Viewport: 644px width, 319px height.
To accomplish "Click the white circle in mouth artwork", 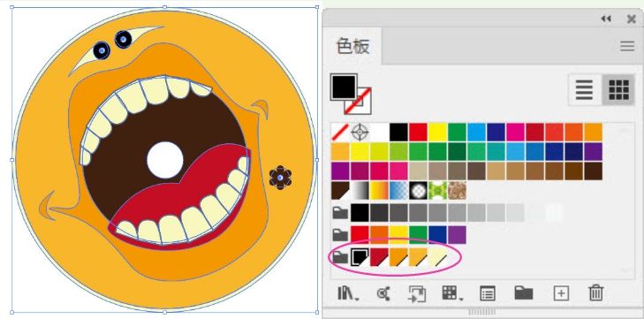I will click(x=165, y=160).
